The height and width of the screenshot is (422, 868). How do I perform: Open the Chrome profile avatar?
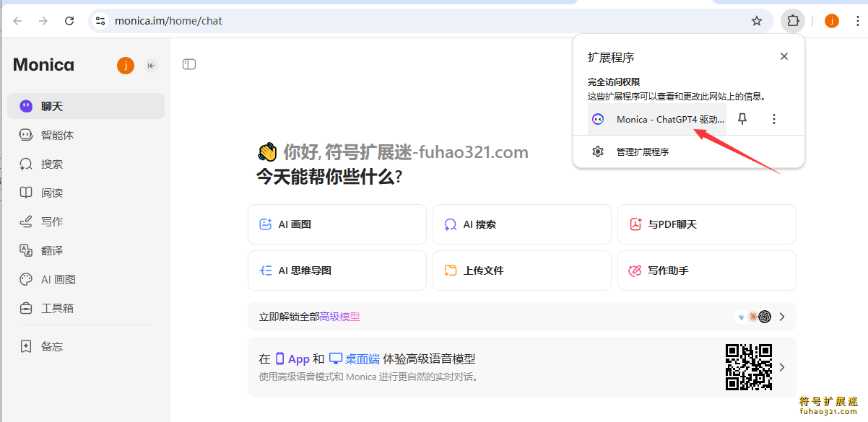832,21
